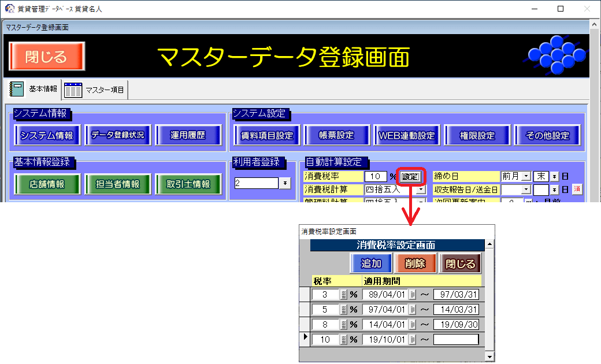Expand the 利用者登録 dropdown showing 2
Viewport: 601px width, 364px height.
pyautogui.click(x=285, y=183)
